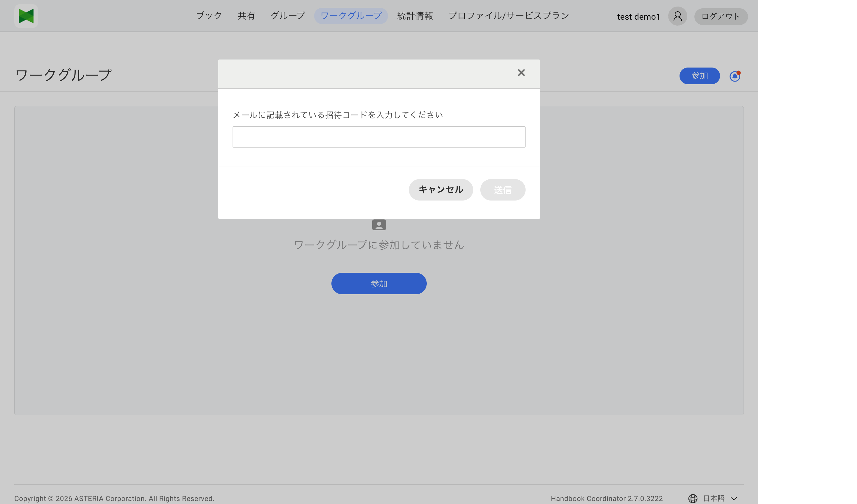Viewport: 857px width, 504px height.
Task: Click the ワークグループ page heading
Action: coord(63,75)
